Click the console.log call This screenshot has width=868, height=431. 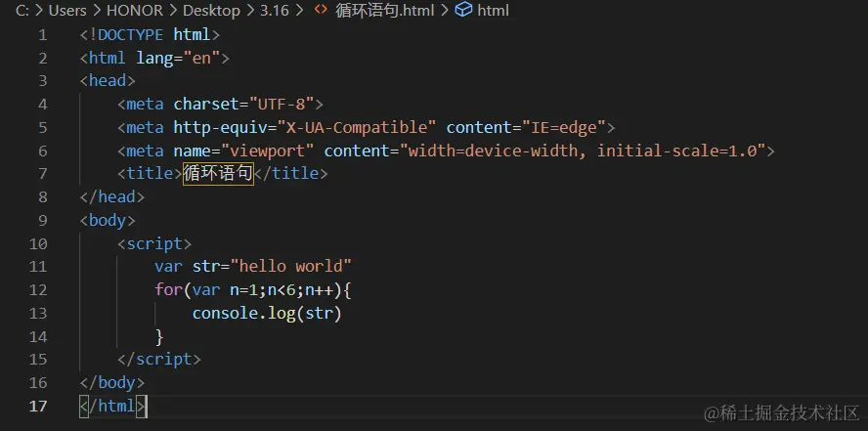267,313
